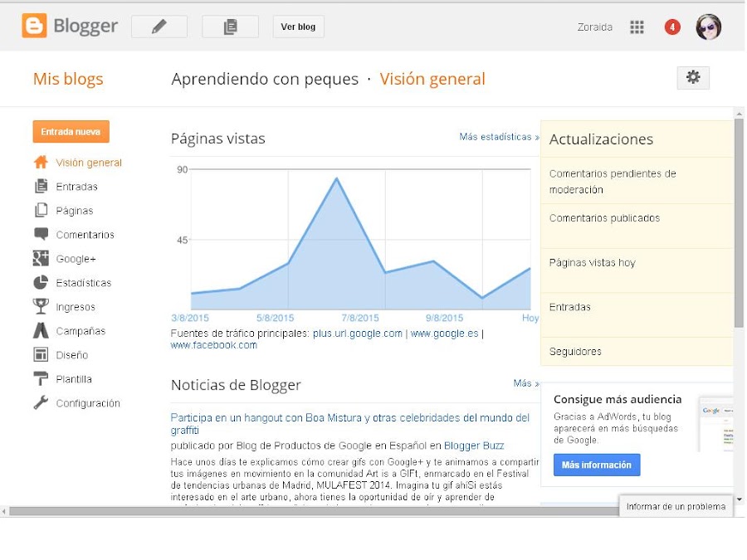Click the Ver blog button
The width and height of the screenshot is (747, 560).
298,27
